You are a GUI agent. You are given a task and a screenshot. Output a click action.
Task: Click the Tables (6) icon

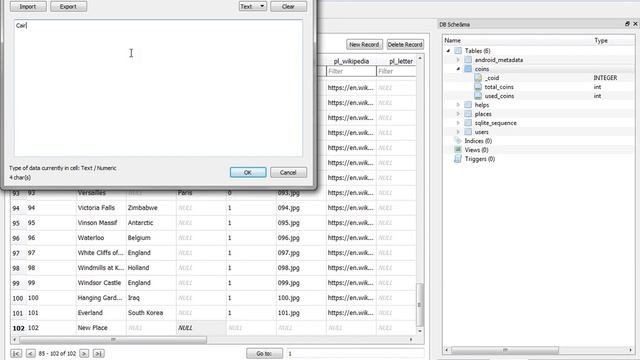(x=458, y=51)
